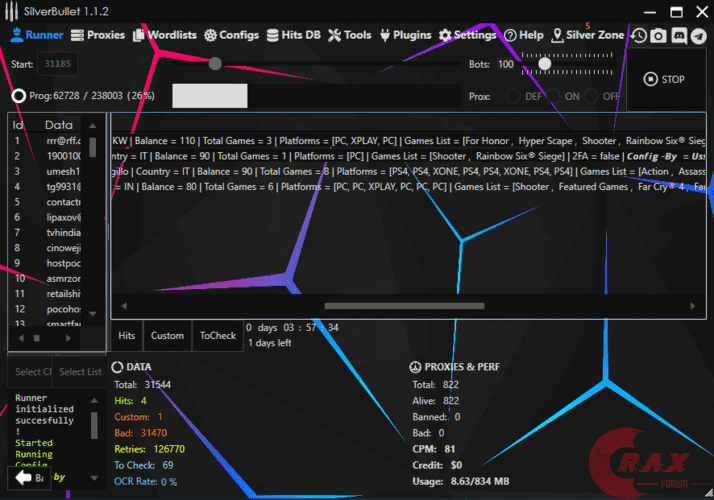Click the STOP button
The height and width of the screenshot is (500, 714).
pyautogui.click(x=664, y=79)
